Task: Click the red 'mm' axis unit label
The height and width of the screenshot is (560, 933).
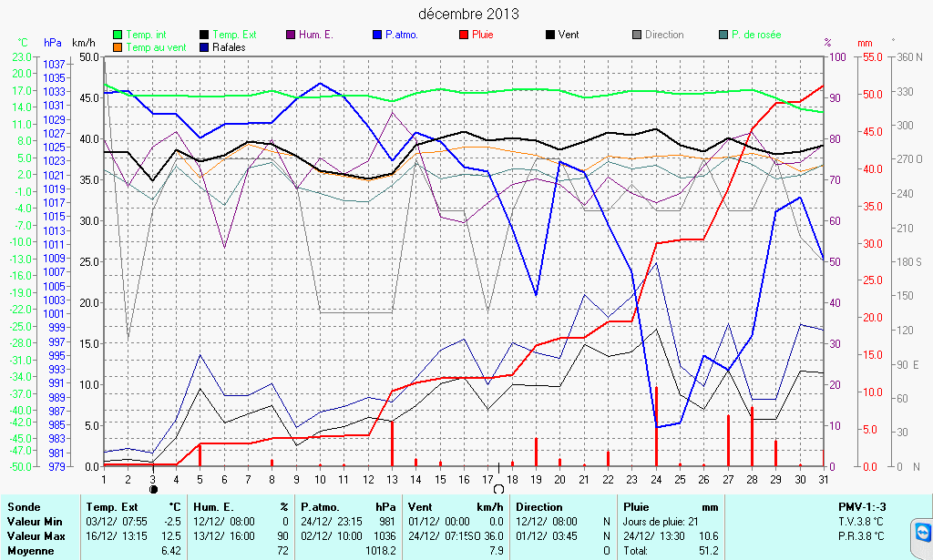Action: point(866,43)
